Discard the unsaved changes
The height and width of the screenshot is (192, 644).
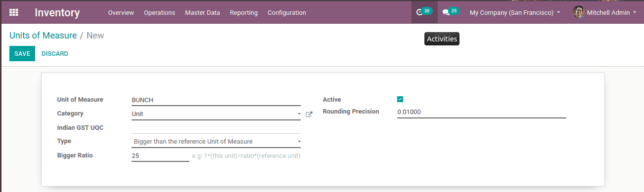55,54
